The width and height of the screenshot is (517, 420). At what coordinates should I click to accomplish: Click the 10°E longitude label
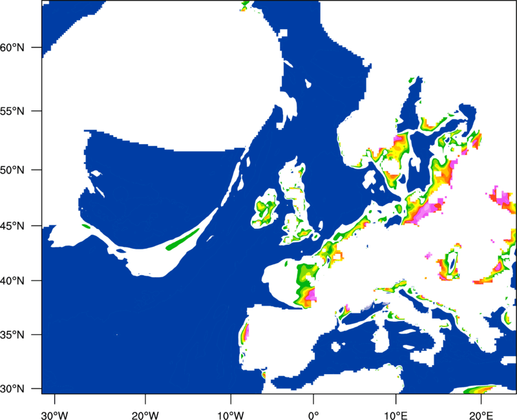(396, 415)
